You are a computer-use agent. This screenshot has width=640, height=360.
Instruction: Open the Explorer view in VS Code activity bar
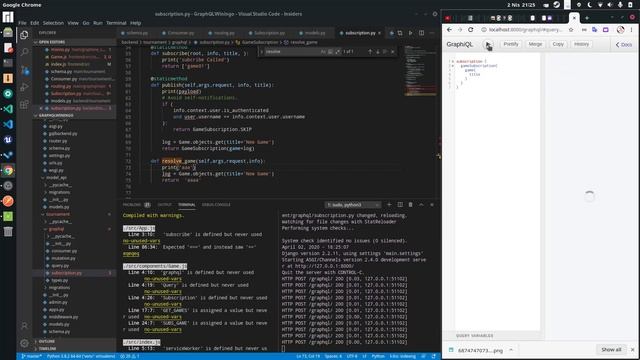point(24,35)
